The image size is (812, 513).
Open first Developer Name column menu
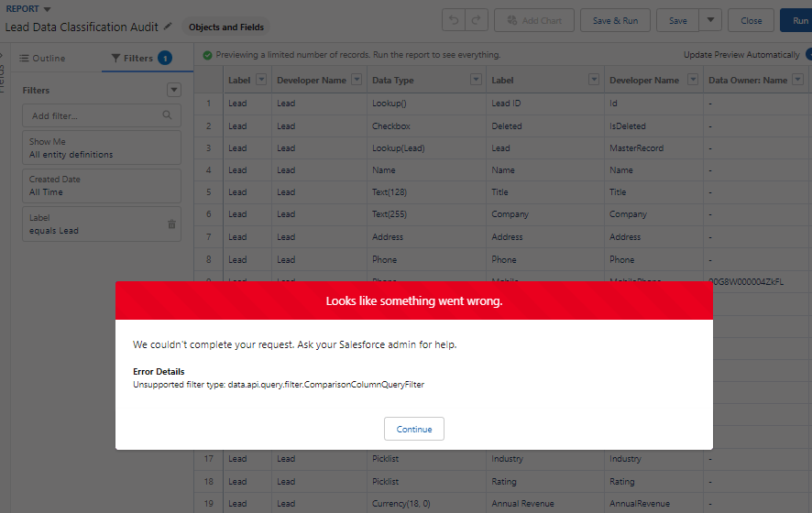355,80
